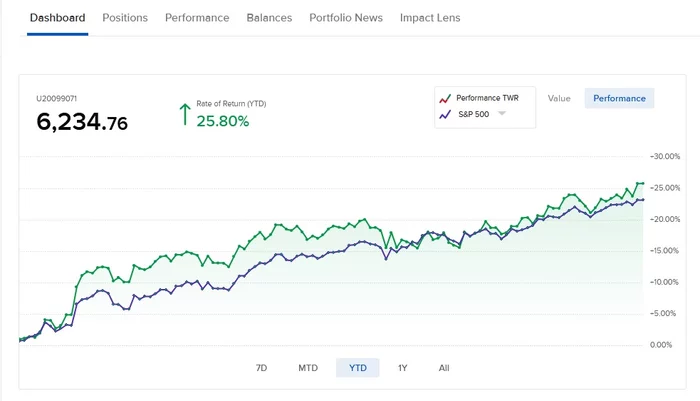The image size is (700, 401).
Task: Open the Dashboard tab
Action: click(x=57, y=18)
